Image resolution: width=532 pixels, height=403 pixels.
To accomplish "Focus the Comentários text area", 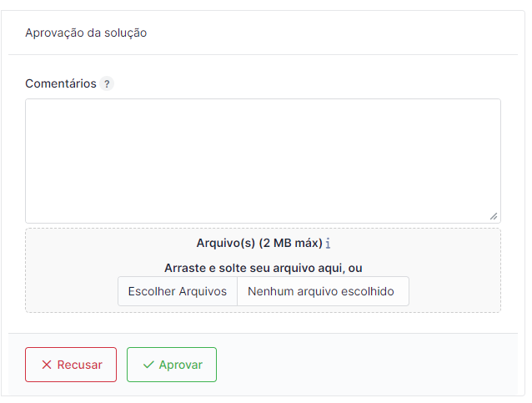I will (263, 160).
